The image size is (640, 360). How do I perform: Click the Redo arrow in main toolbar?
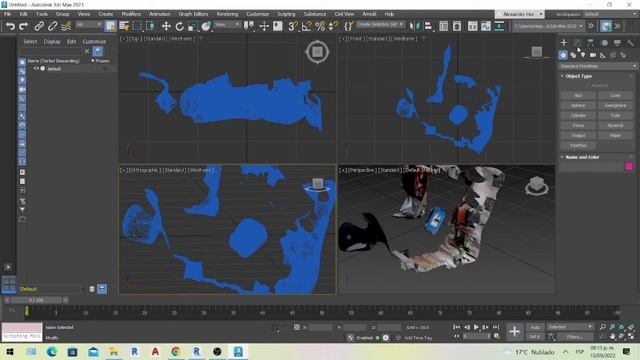click(24, 27)
